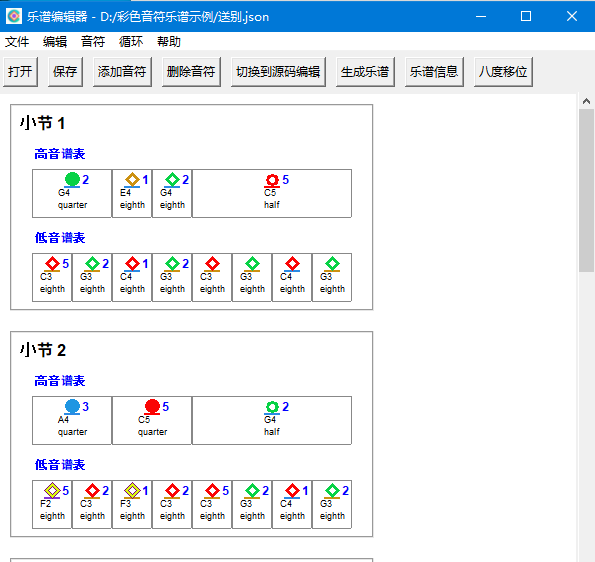Image resolution: width=595 pixels, height=562 pixels.
Task: Maximize the 乐谱编辑器 window
Action: (x=526, y=16)
